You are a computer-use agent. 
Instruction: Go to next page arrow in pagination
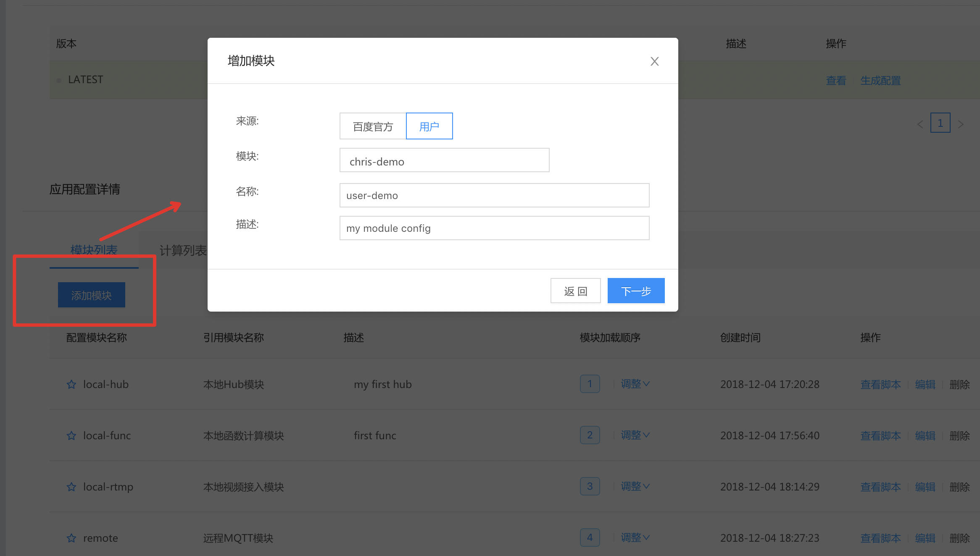tap(961, 124)
